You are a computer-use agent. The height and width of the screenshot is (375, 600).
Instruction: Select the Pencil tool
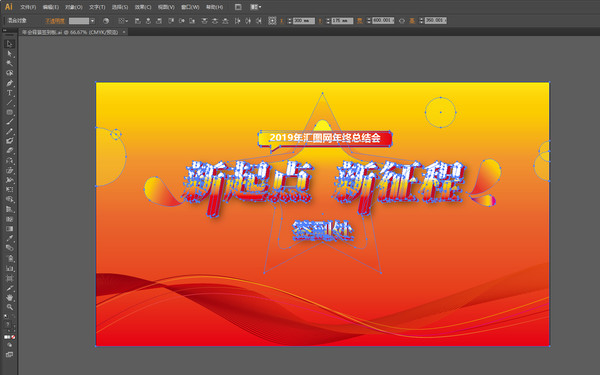tap(10, 131)
